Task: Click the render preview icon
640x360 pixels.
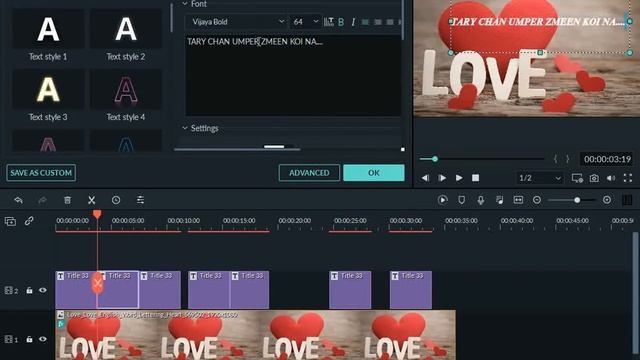Action: (442, 200)
